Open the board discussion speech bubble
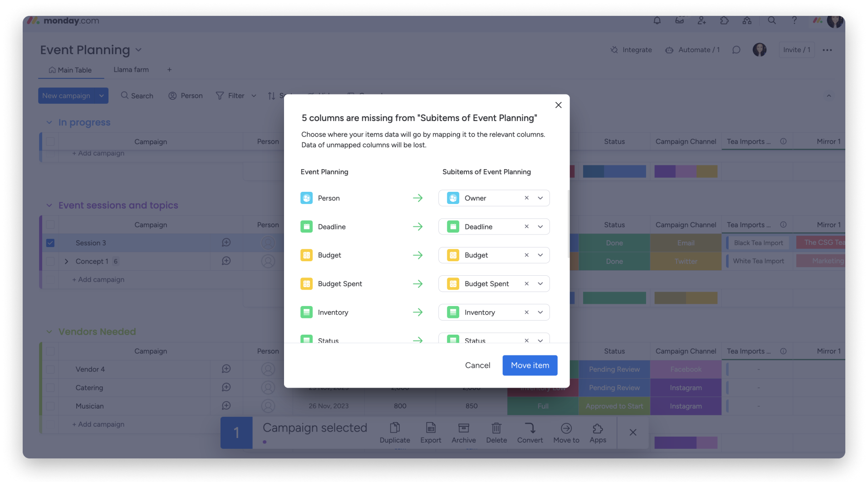 [736, 50]
